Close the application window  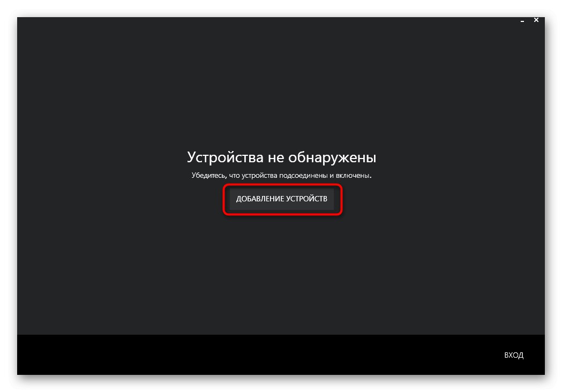536,20
